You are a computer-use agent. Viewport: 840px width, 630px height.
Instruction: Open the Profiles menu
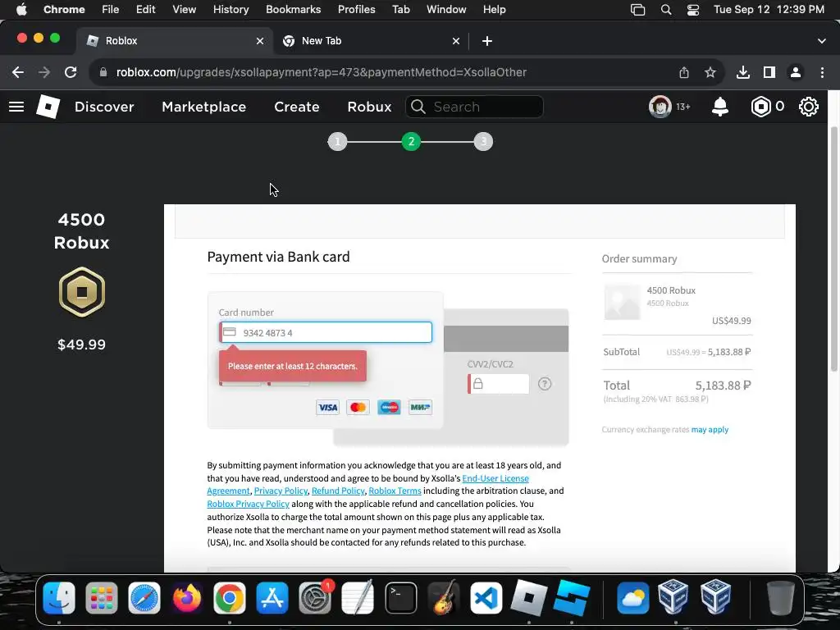point(356,10)
